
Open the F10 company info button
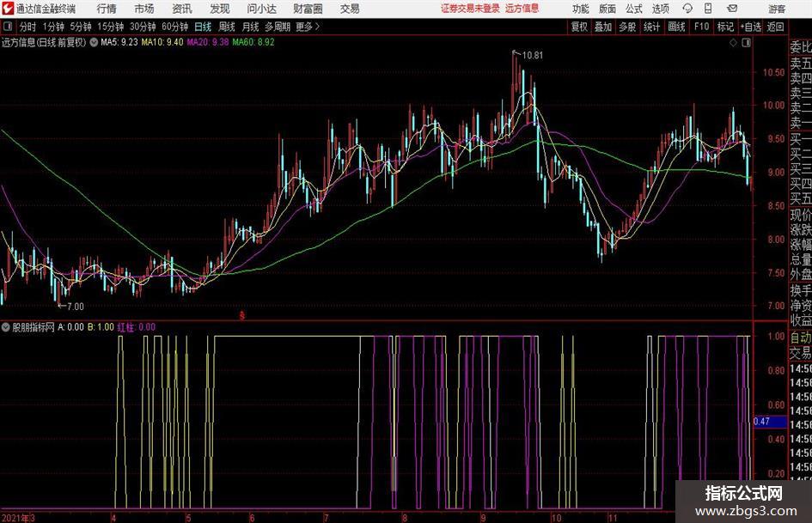pos(702,27)
